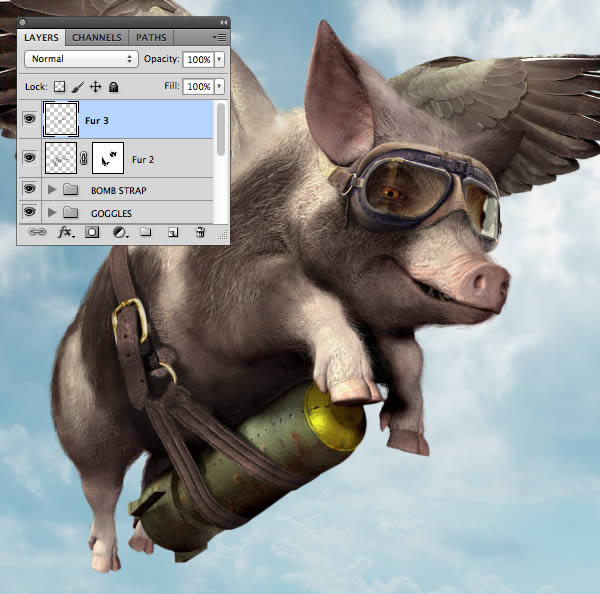Viewport: 600px width, 594px height.
Task: Select the Layers tab
Action: point(41,38)
